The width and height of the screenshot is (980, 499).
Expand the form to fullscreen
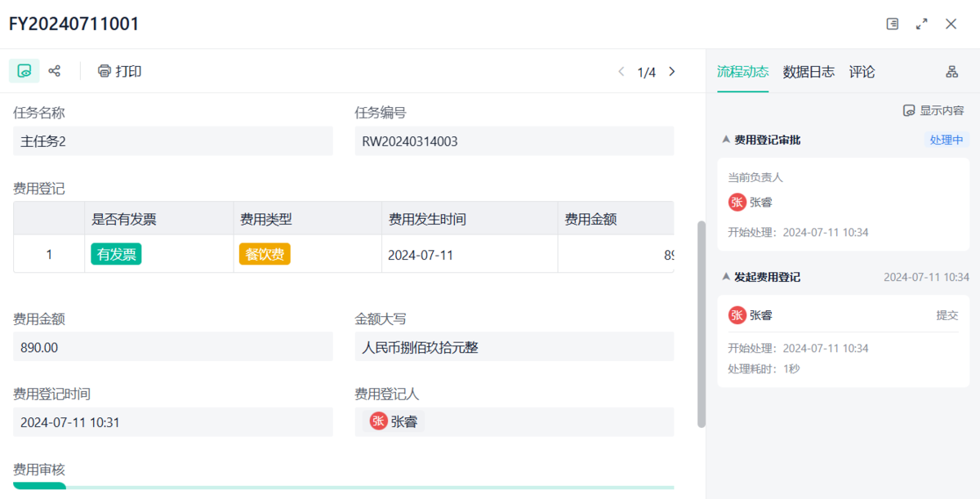922,24
